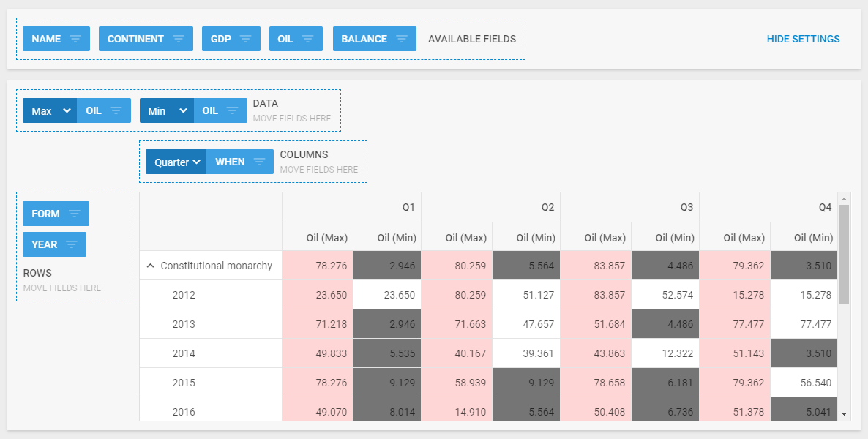Collapse the Constitutional monarchy row

click(x=150, y=266)
